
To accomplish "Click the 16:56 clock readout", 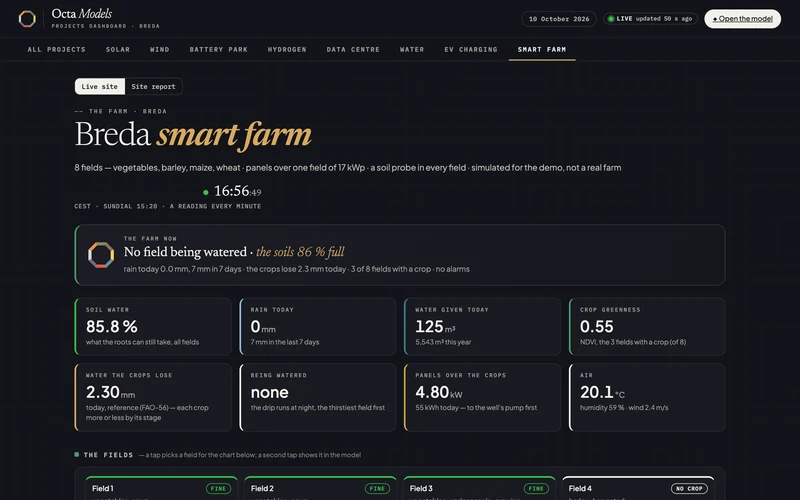I will [238, 191].
